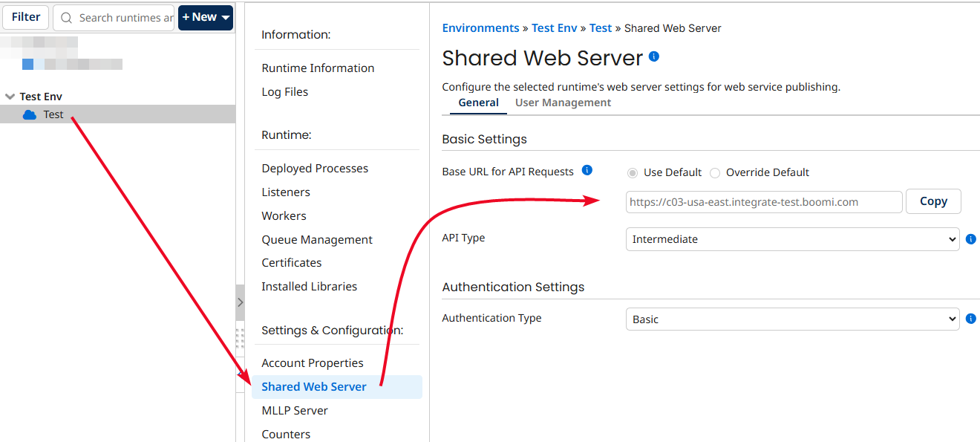Select the base URL text field

(x=764, y=201)
